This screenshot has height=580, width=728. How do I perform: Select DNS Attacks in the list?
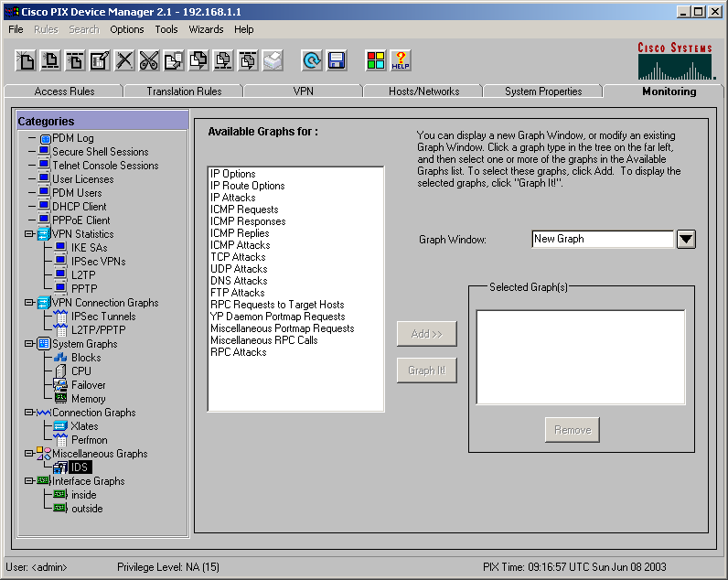pyautogui.click(x=239, y=281)
